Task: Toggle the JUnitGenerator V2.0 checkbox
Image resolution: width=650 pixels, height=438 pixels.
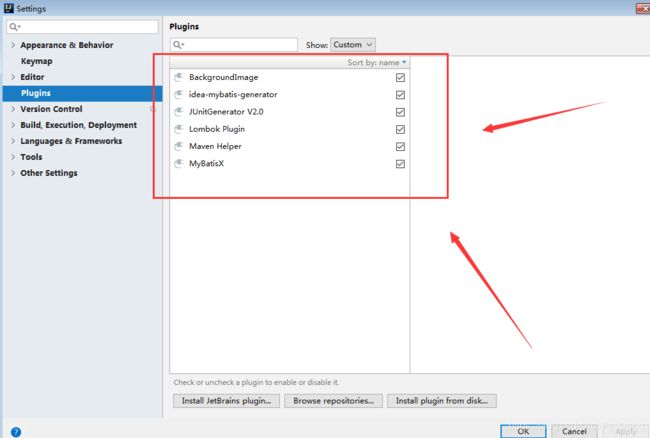Action: pos(400,112)
